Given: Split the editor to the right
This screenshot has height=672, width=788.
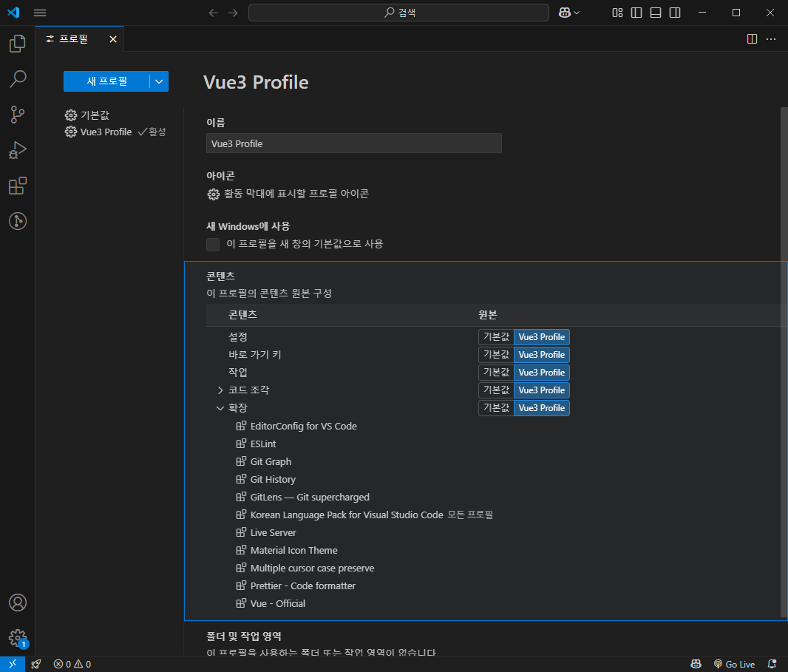Looking at the screenshot, I should pos(752,38).
